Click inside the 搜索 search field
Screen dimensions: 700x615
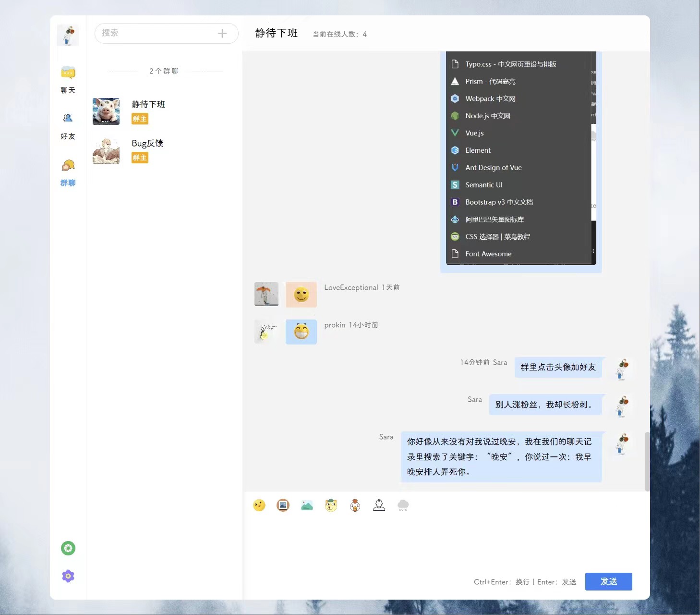coord(154,34)
